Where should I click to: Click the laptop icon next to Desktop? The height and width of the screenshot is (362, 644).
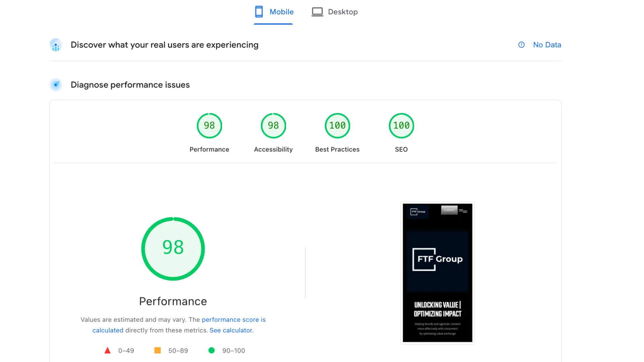317,11
